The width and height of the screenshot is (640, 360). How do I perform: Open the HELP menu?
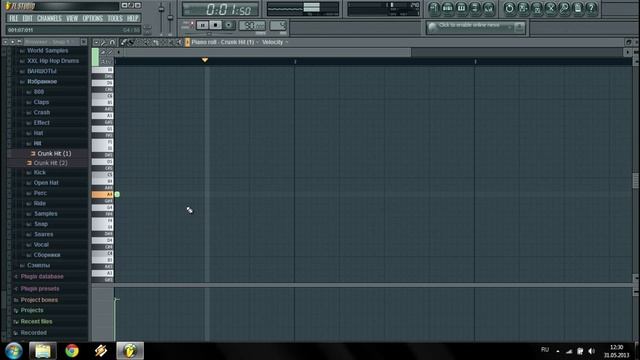coord(132,18)
